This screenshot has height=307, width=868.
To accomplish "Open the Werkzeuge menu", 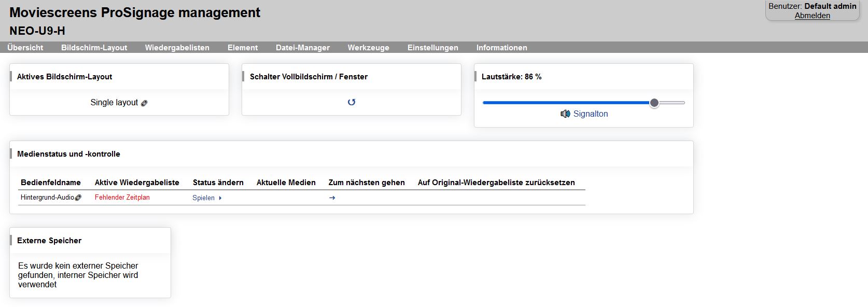I will tap(369, 48).
